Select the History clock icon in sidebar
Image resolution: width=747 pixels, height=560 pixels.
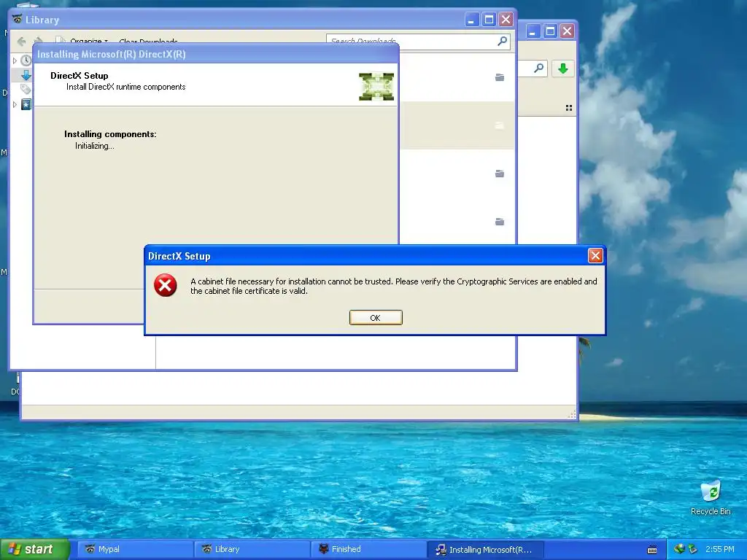[x=26, y=61]
